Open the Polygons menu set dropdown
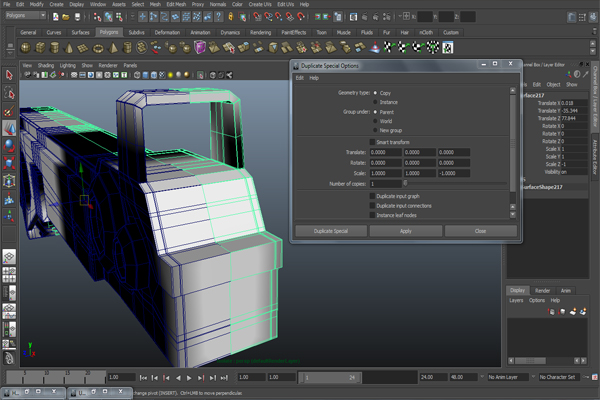The width and height of the screenshot is (600, 400). click(25, 15)
